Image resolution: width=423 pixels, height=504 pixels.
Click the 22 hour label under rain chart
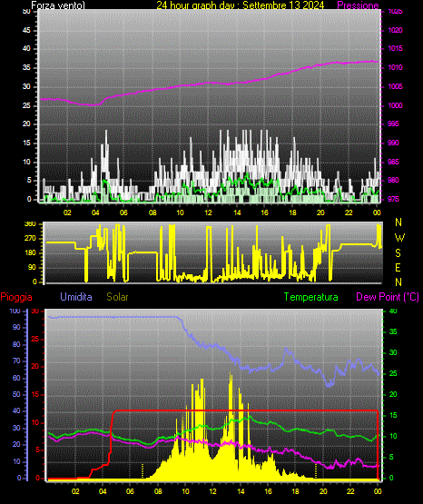coord(350,491)
